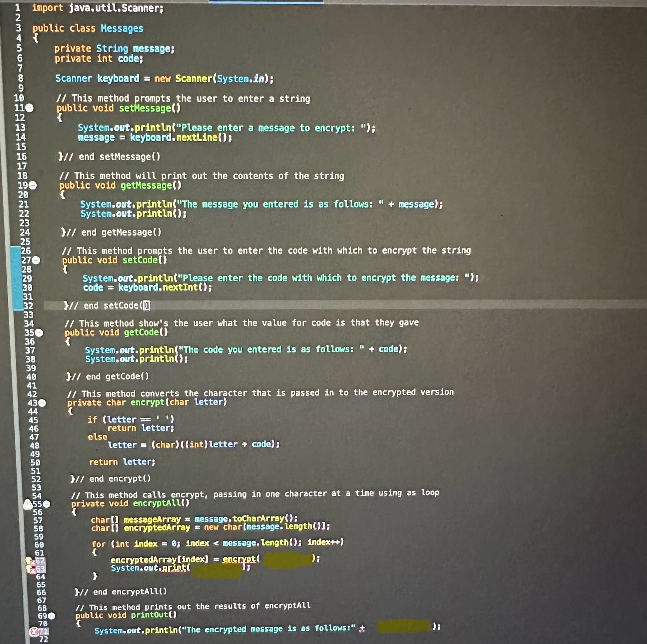Image resolution: width=647 pixels, height=644 pixels.
Task: Collapse the setCode method fold marker
Action: pos(35,260)
